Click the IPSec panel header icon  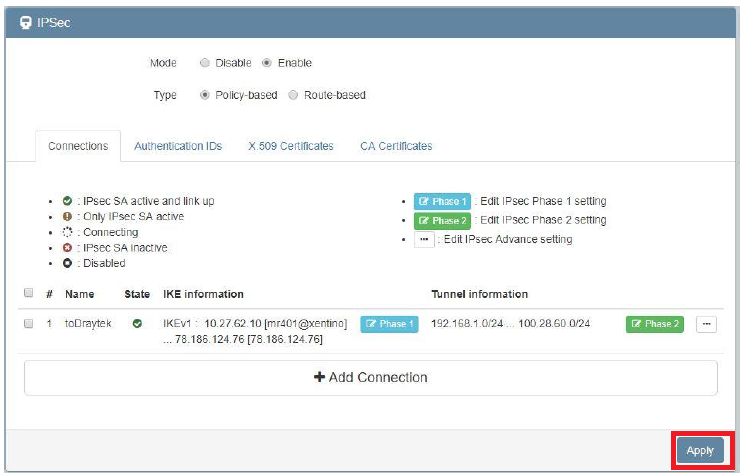(x=25, y=20)
